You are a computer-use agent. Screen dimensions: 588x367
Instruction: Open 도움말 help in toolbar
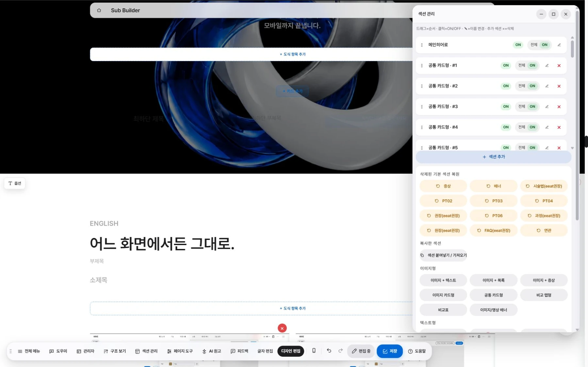[x=417, y=351]
